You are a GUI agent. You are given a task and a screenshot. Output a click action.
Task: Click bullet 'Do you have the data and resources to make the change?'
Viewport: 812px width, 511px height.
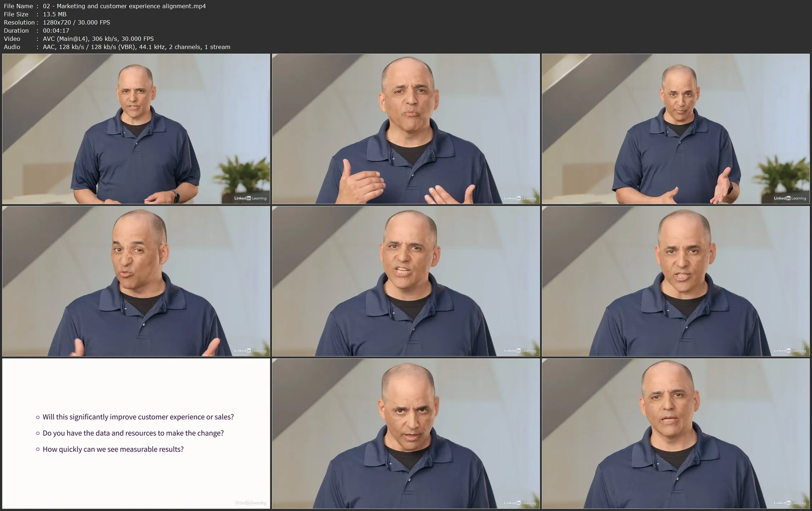click(x=133, y=433)
